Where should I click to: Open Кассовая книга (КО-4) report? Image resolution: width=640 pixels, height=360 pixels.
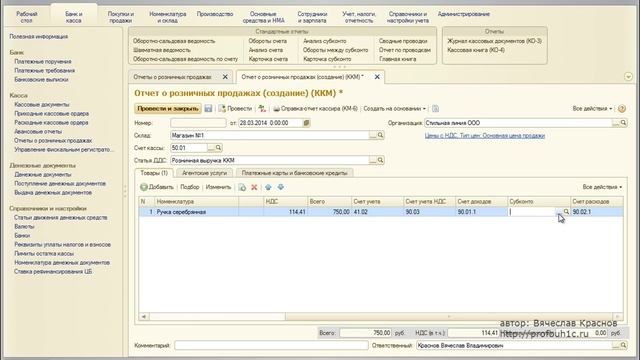[x=476, y=50]
